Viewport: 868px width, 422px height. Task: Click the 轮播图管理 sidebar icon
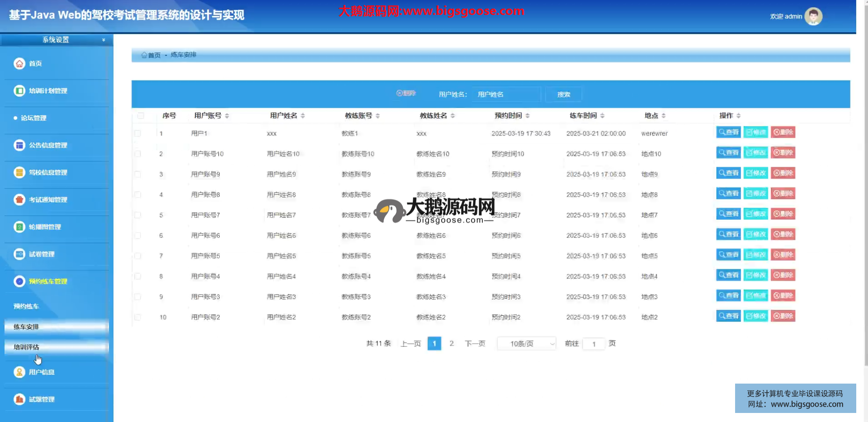[x=19, y=227]
